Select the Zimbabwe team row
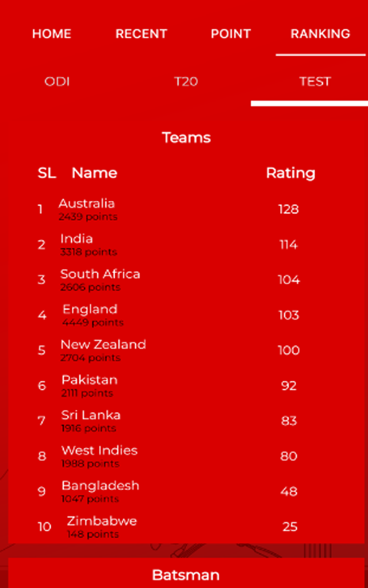 pos(186,527)
